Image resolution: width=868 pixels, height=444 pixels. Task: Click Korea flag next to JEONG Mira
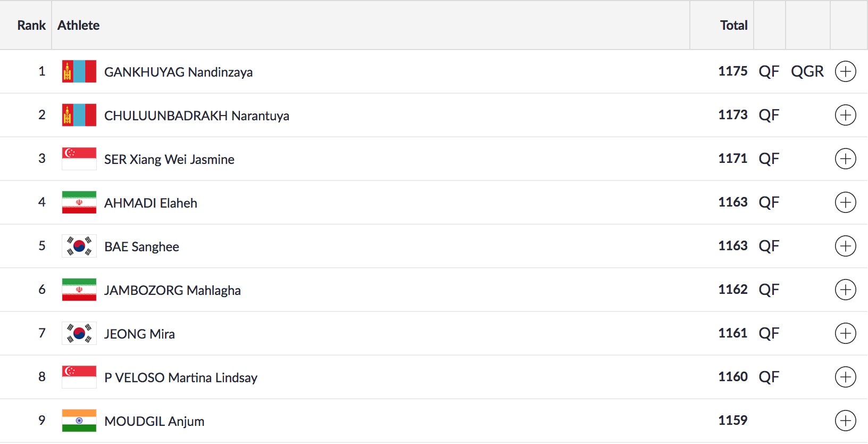click(79, 333)
